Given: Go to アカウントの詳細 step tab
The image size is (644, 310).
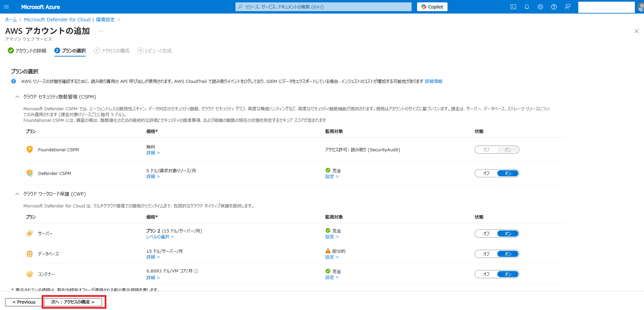Looking at the screenshot, I should coord(27,50).
